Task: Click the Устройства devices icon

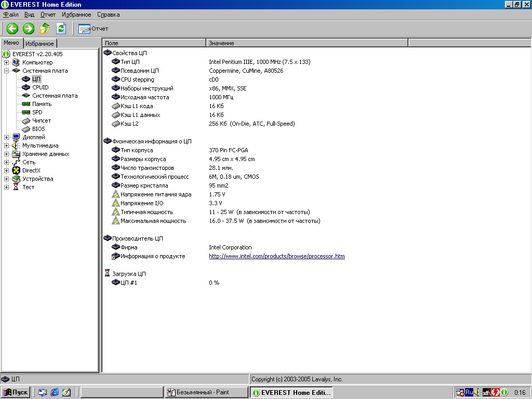Action: click(x=16, y=179)
